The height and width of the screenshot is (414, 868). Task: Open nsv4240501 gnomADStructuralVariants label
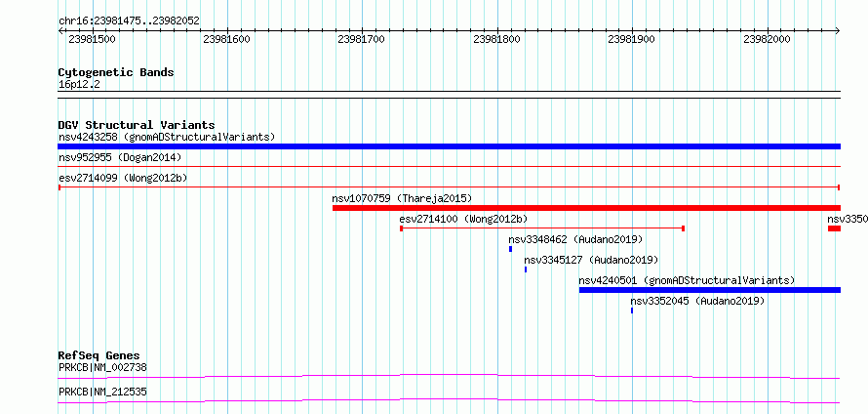pyautogui.click(x=687, y=280)
